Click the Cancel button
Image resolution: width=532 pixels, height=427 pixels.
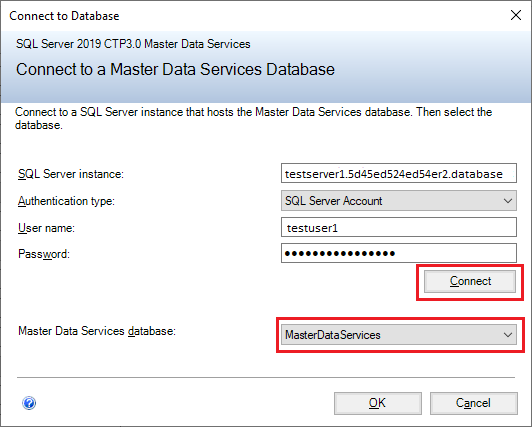pyautogui.click(x=474, y=403)
